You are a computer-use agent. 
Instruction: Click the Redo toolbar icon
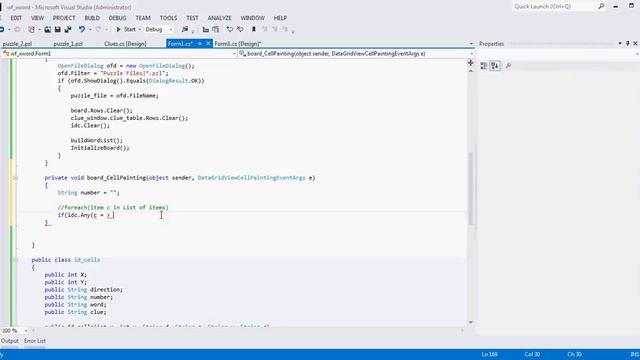pos(98,29)
